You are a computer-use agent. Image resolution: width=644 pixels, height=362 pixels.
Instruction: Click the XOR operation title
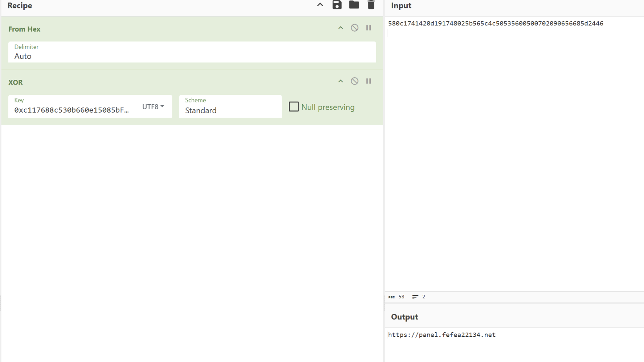[x=16, y=82]
